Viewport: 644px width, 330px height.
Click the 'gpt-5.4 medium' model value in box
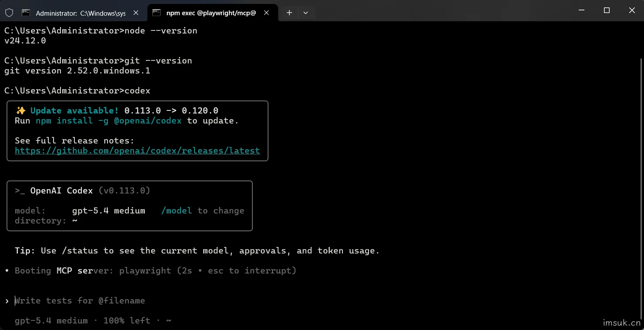(109, 210)
